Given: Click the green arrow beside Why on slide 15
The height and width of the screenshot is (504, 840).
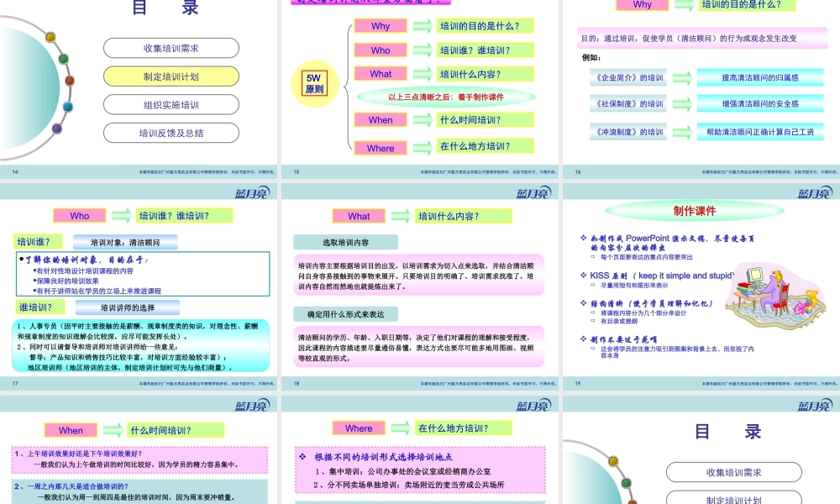Looking at the screenshot, I should coord(423,26).
